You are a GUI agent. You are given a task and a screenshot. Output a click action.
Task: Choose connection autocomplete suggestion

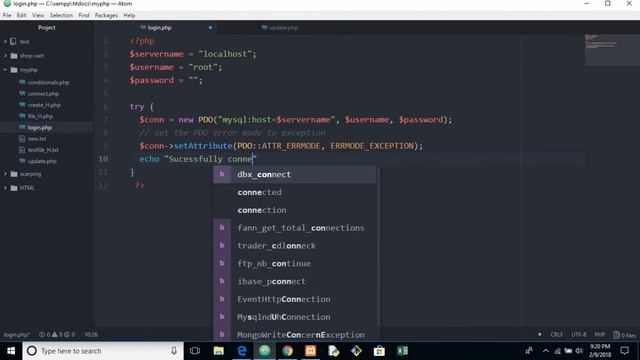[294, 210]
